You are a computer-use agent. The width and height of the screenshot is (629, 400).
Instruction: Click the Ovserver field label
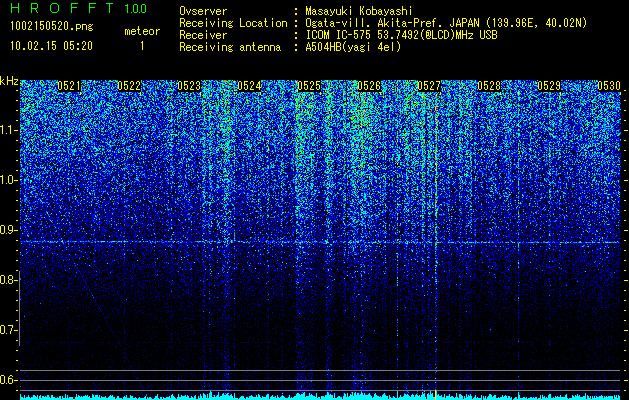tap(203, 11)
